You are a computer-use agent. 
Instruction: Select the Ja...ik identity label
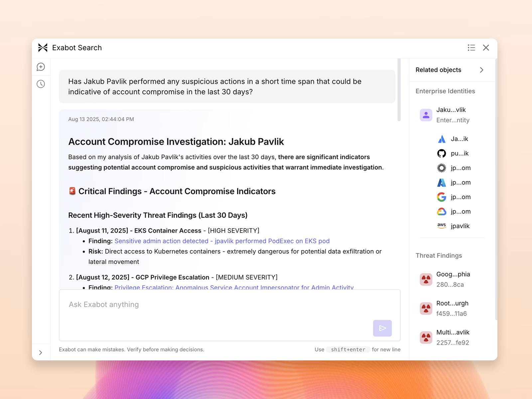click(460, 139)
